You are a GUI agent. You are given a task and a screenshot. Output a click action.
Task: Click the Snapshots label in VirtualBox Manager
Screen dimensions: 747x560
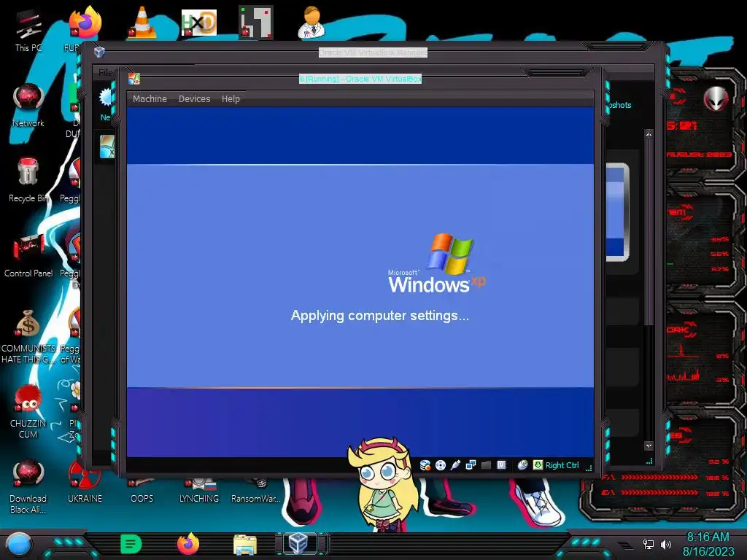(619, 105)
